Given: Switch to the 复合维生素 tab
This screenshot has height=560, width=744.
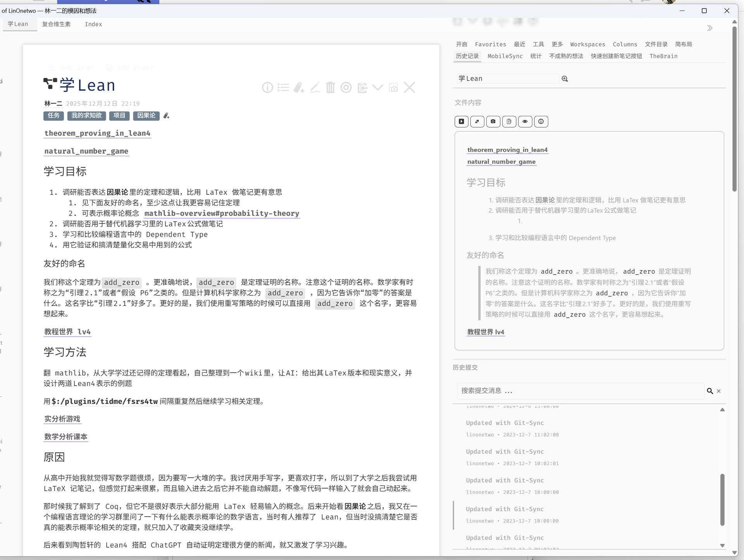Looking at the screenshot, I should point(56,24).
